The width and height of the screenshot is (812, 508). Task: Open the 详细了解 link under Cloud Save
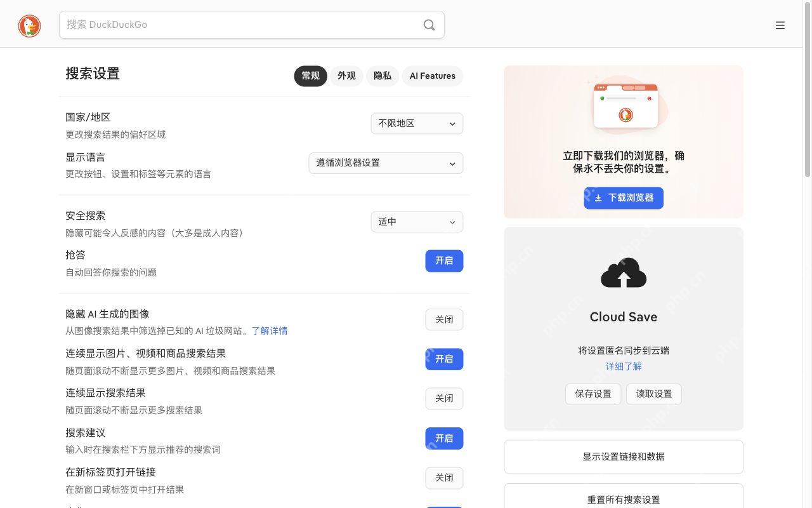[624, 366]
